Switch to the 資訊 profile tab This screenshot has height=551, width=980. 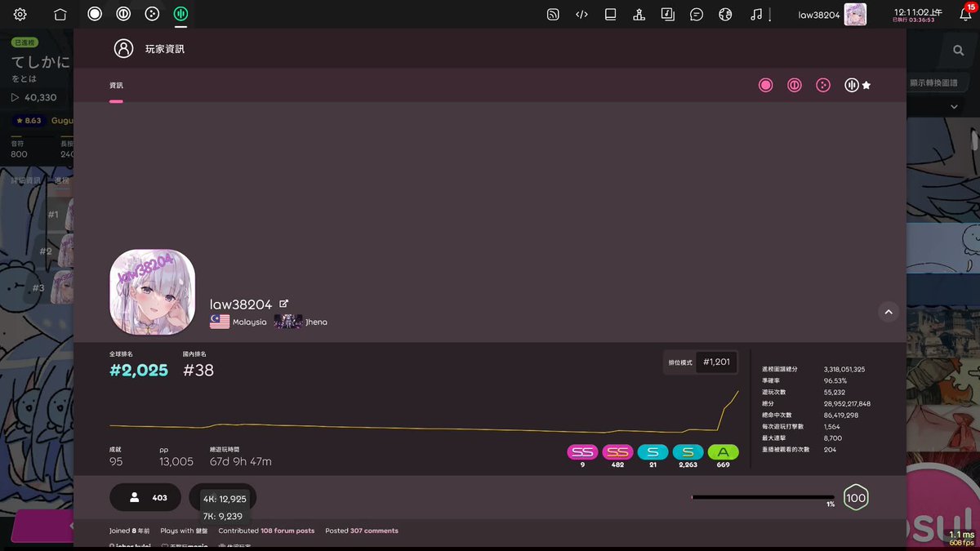[116, 85]
